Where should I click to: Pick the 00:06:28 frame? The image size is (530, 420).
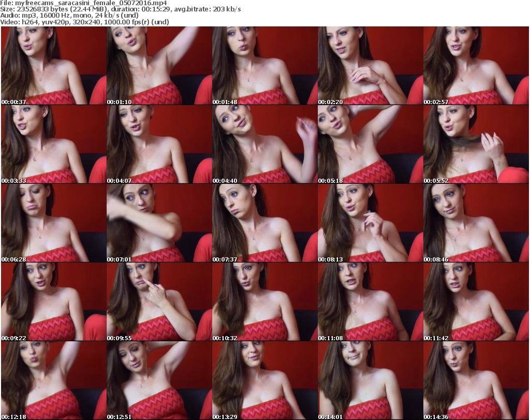[x=54, y=223]
